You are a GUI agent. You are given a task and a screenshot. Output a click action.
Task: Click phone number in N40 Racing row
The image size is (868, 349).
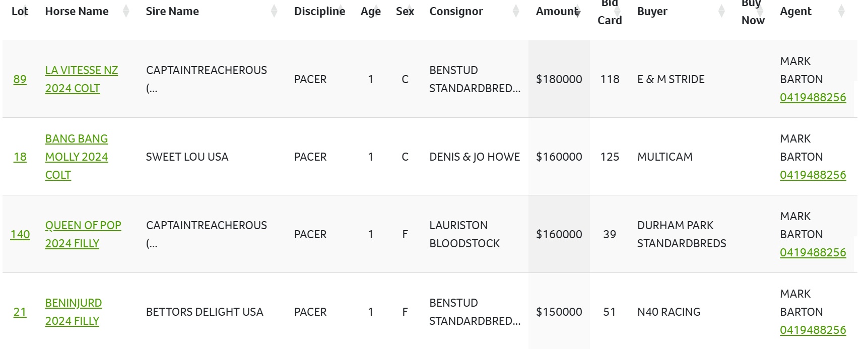(813, 330)
